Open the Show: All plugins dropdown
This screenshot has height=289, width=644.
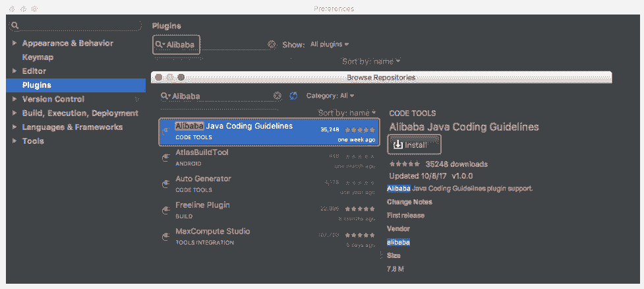(x=329, y=44)
